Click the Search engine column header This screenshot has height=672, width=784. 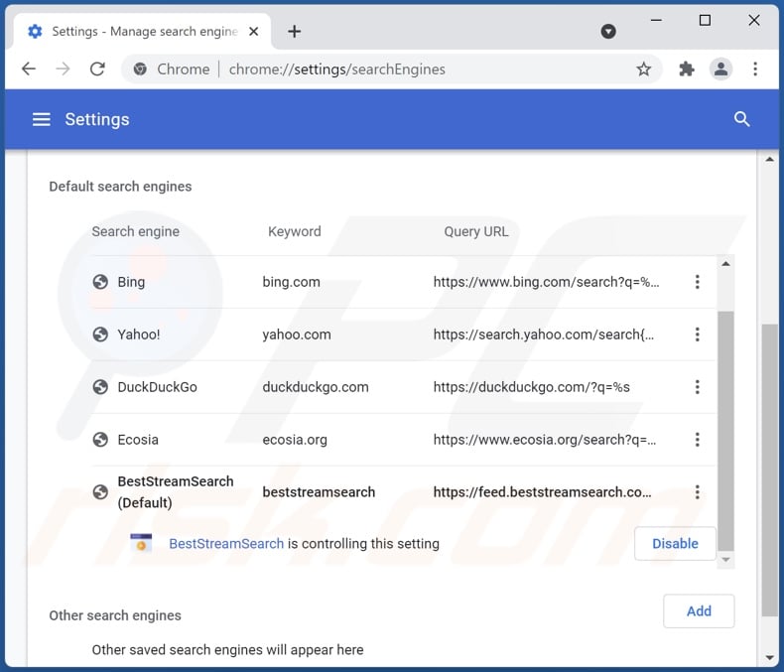pyautogui.click(x=136, y=231)
